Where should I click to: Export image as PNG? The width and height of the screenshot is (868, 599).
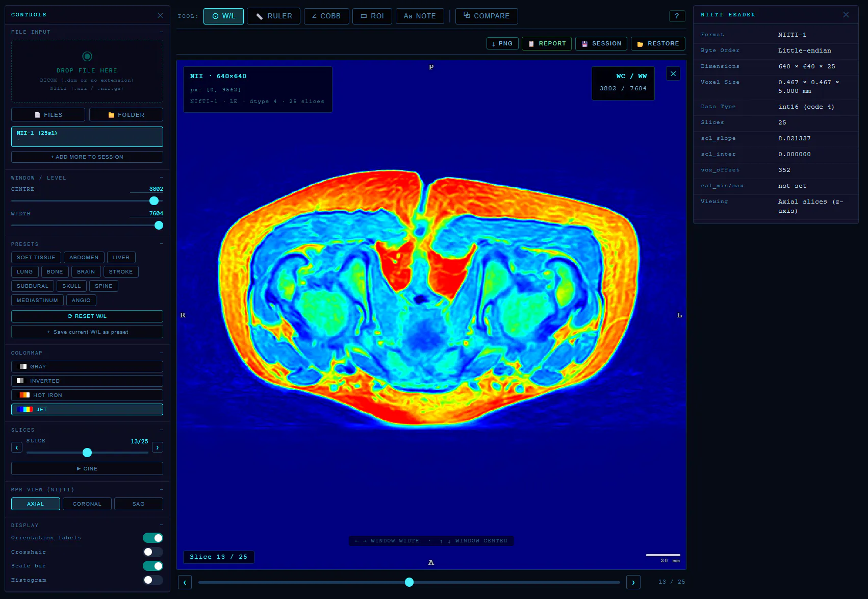[x=502, y=43]
